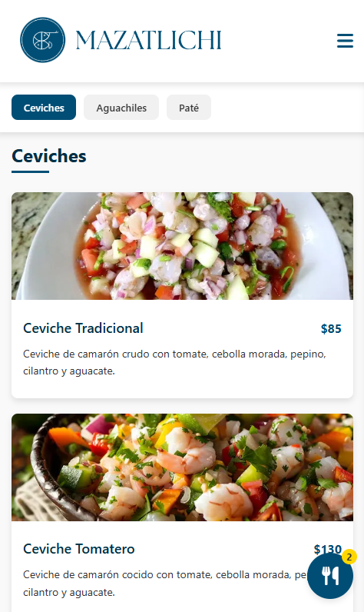This screenshot has height=612, width=364.
Task: Click the Ceviche Tradicional description text
Action: click(x=174, y=362)
